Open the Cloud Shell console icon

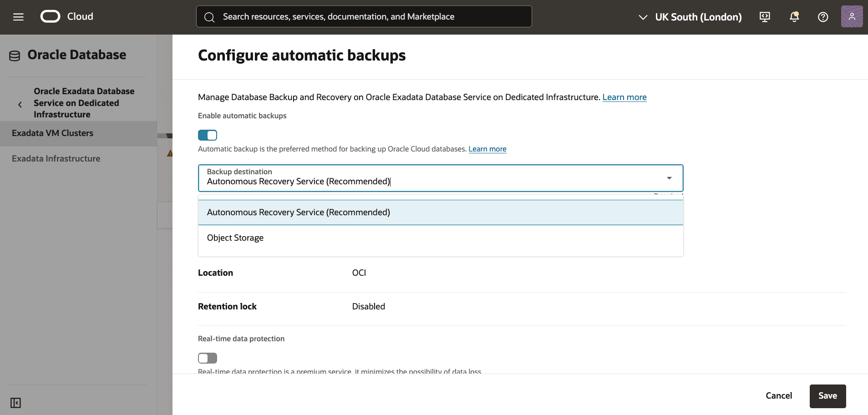tap(764, 17)
